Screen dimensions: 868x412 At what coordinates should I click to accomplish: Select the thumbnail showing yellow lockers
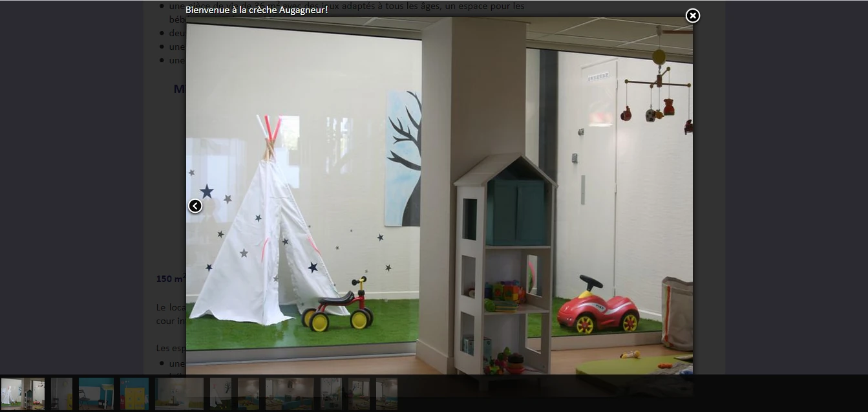(x=134, y=394)
